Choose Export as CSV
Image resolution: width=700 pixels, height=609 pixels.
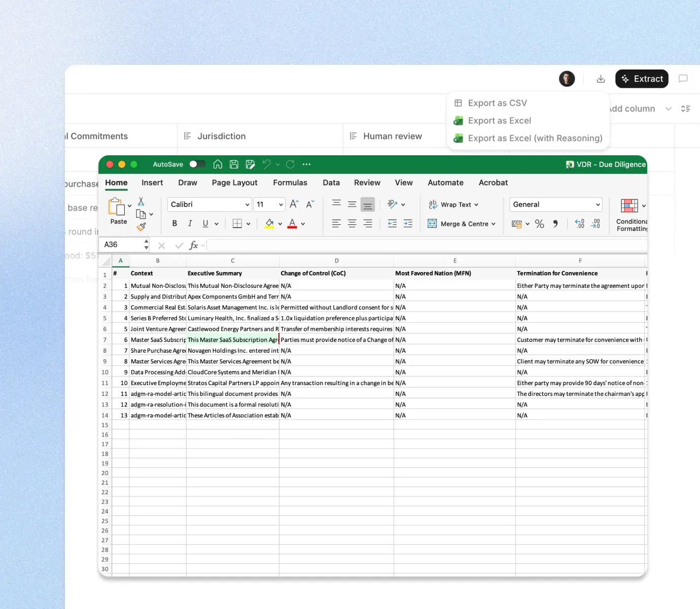(x=528, y=103)
